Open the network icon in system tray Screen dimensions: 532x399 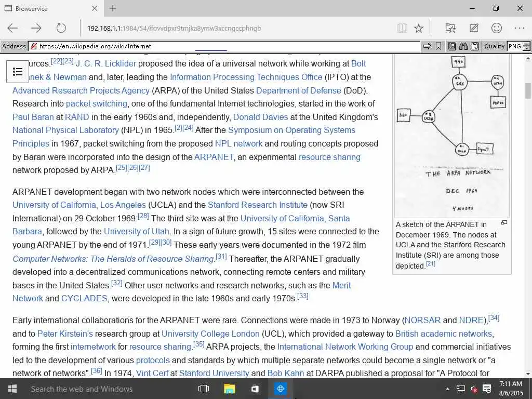460,389
